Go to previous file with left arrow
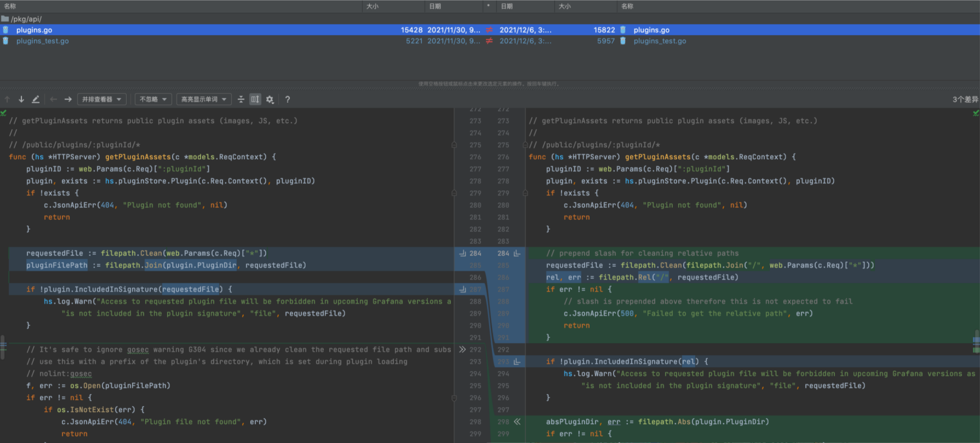The height and width of the screenshot is (443, 980). tap(54, 99)
